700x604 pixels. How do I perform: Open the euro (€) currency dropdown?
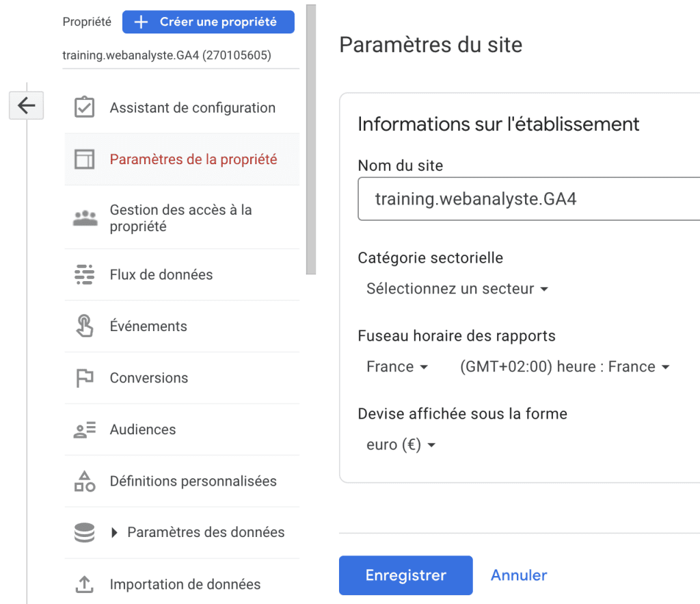[401, 445]
